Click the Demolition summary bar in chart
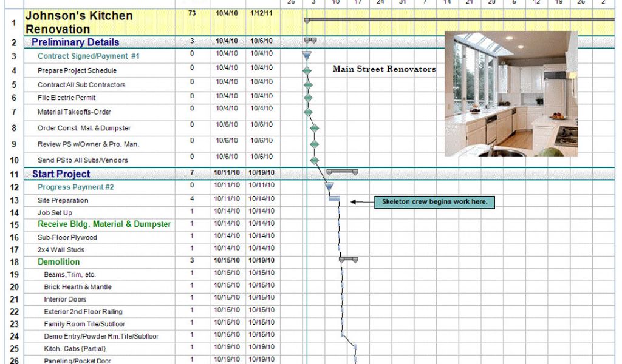The height and width of the screenshot is (364, 622). (x=348, y=259)
